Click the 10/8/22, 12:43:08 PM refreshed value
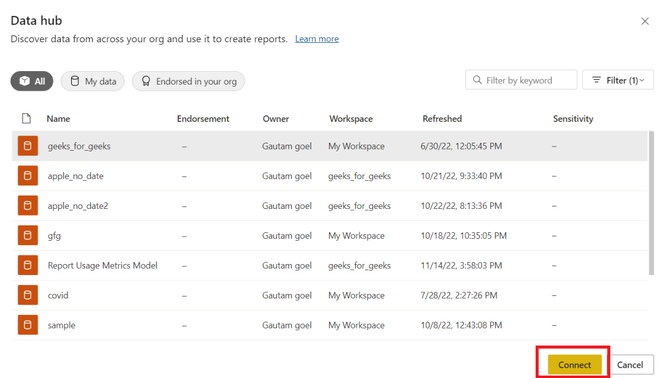The height and width of the screenshot is (378, 660). click(461, 325)
